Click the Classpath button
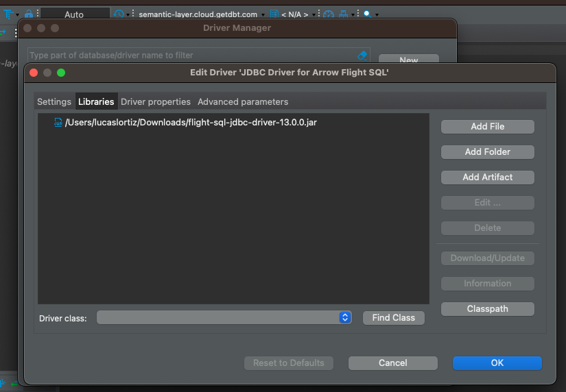This screenshot has height=392, width=566. pyautogui.click(x=487, y=308)
